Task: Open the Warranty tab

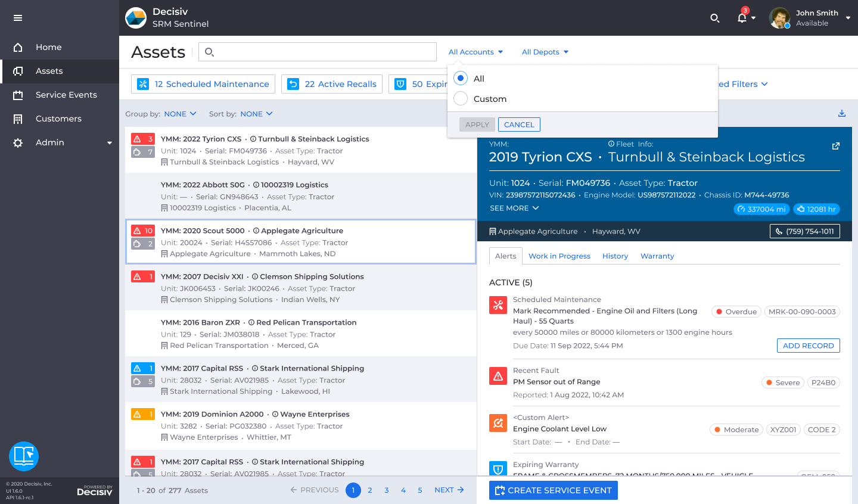Action: [x=657, y=256]
